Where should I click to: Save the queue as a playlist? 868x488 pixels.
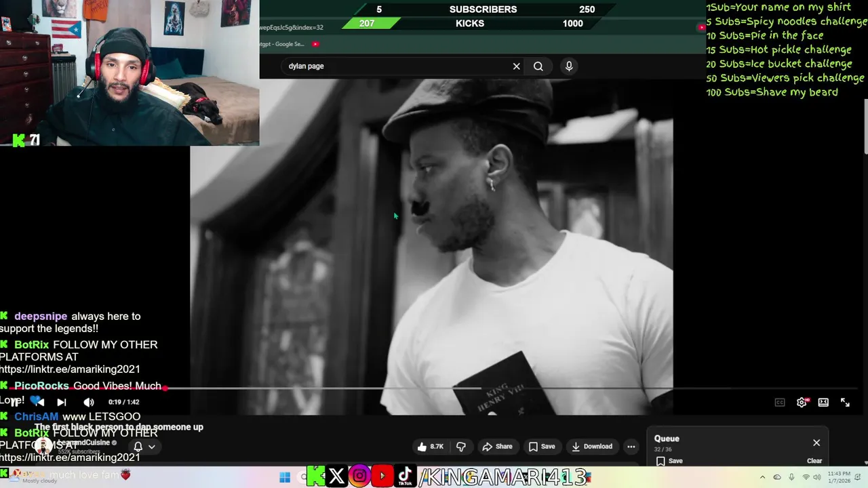pyautogui.click(x=669, y=461)
